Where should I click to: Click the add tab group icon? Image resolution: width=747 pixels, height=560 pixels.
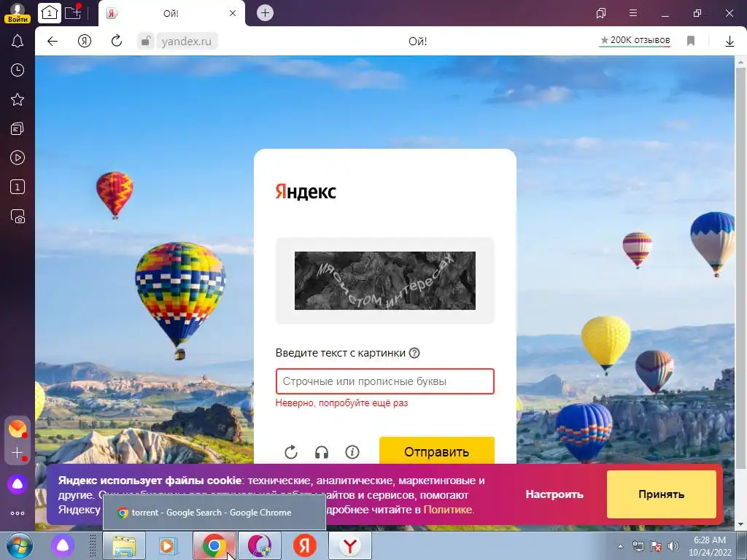point(73,12)
